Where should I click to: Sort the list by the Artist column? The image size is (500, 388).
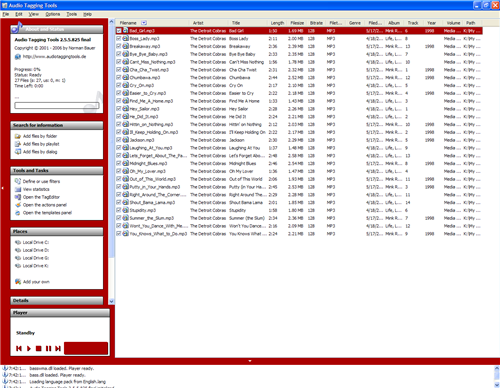(x=209, y=23)
